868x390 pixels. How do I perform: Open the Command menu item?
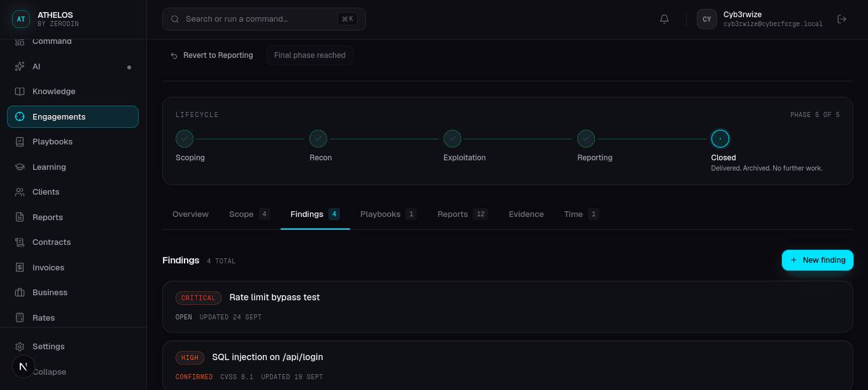pyautogui.click(x=73, y=42)
